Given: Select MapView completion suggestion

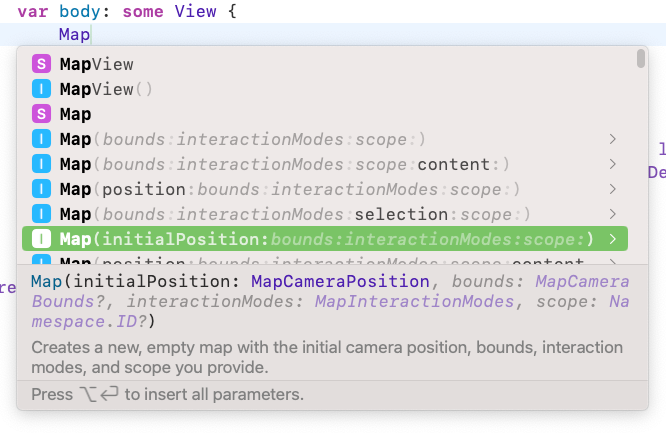Looking at the screenshot, I should tap(96, 64).
